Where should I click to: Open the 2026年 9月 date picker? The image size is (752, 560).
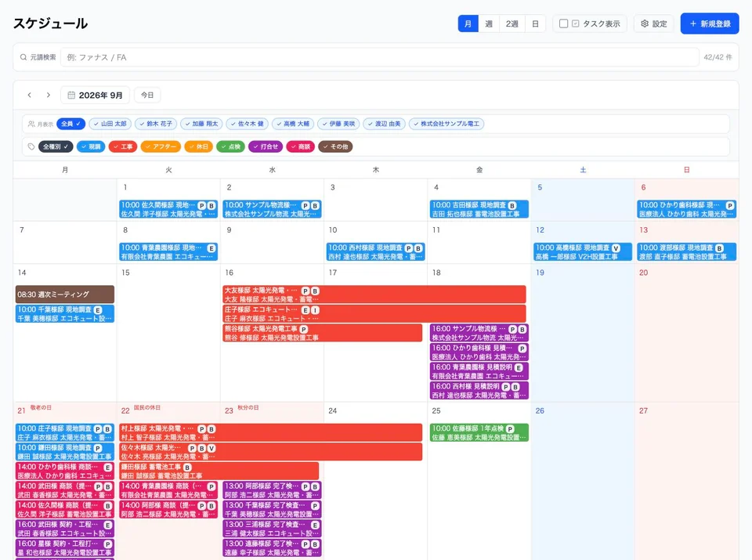[x=95, y=95]
